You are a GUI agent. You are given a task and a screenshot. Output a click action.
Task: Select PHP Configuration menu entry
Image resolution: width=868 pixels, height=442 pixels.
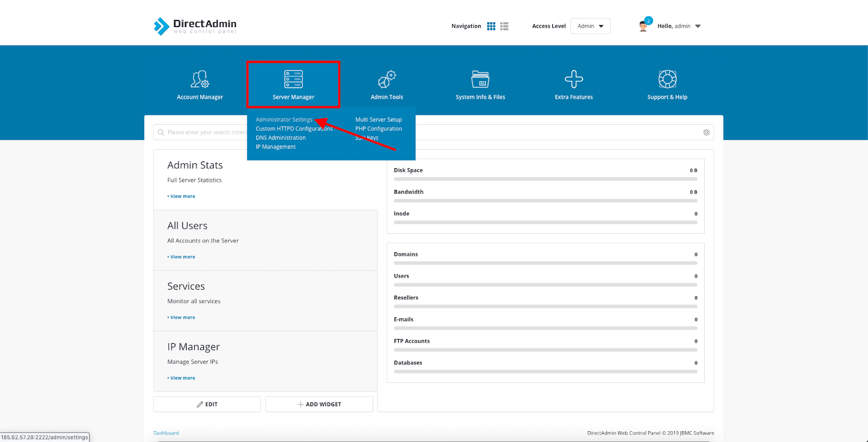pos(379,129)
